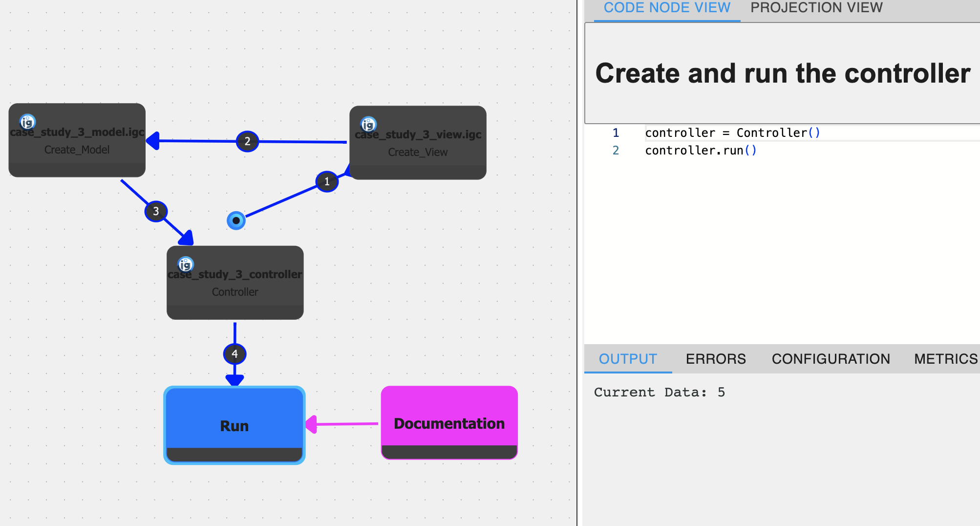Select the blue Run node
This screenshot has width=980, height=526.
[x=234, y=420]
